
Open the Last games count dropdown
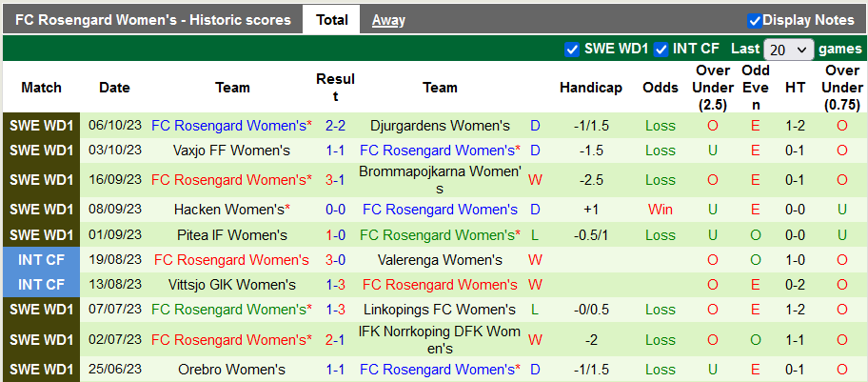(789, 49)
